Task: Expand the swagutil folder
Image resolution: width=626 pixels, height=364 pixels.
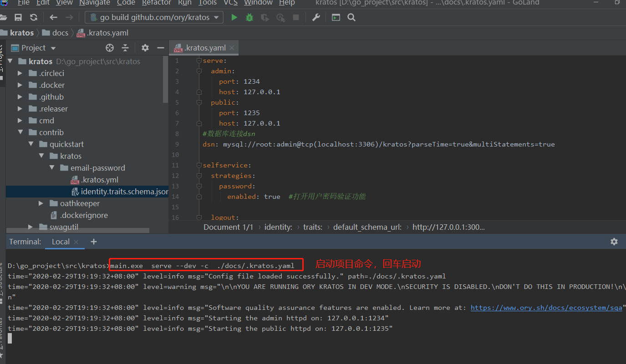Action: 31,227
